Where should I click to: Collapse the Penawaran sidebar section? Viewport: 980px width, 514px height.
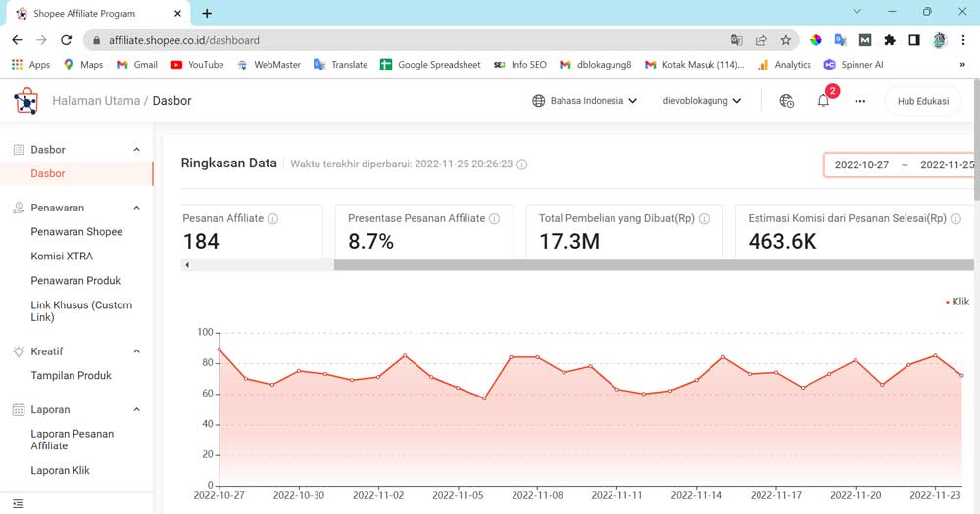click(x=136, y=208)
